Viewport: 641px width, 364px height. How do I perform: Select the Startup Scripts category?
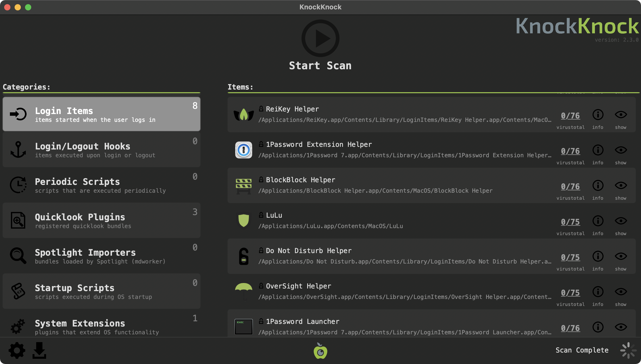(101, 291)
